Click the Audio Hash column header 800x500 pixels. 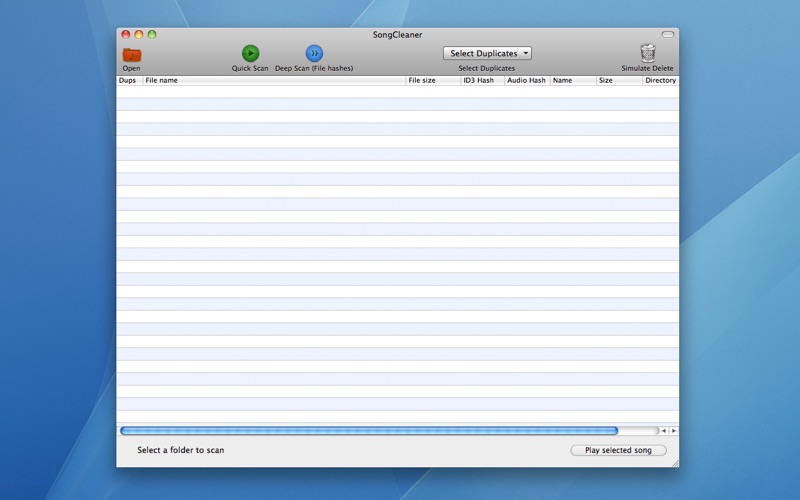(527, 80)
